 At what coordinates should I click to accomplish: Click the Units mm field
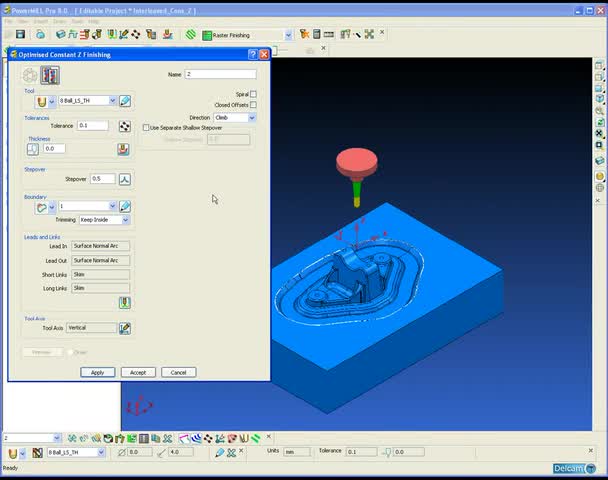pos(297,452)
